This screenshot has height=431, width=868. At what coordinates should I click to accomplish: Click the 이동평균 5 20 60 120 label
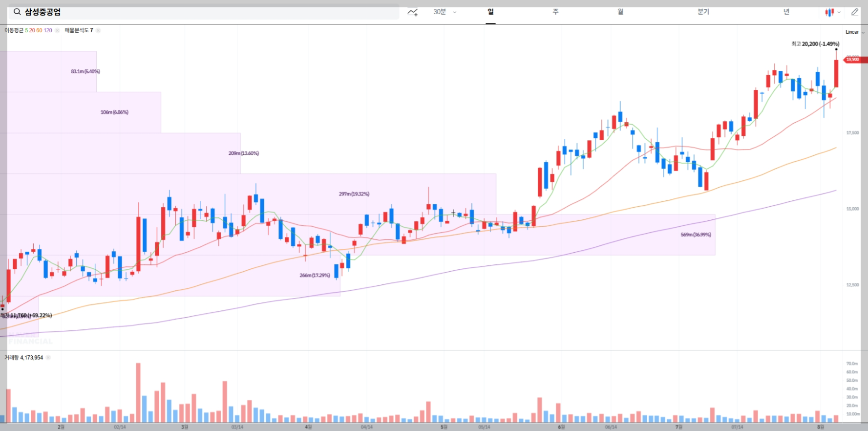(x=28, y=30)
